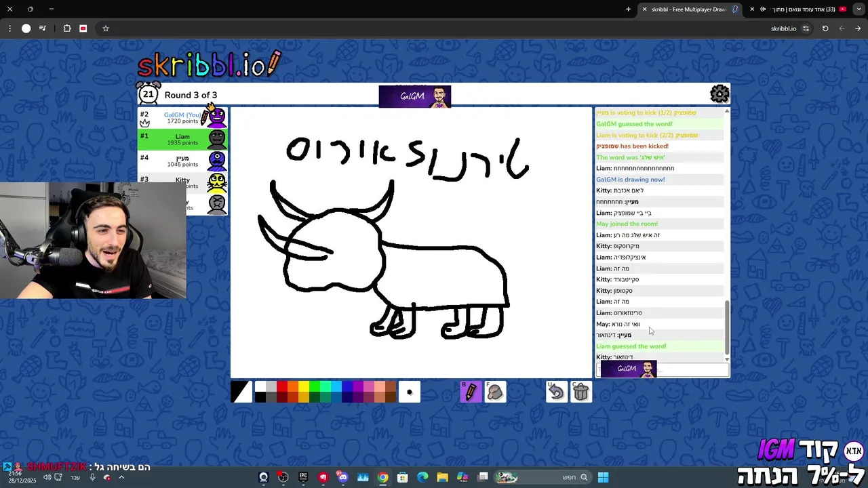Click chat line 'Liam guessed the word!'
Viewport: 868px width, 488px height.
(x=631, y=346)
